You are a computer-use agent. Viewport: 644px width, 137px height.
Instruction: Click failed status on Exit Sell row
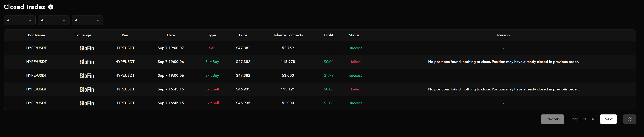[355, 89]
